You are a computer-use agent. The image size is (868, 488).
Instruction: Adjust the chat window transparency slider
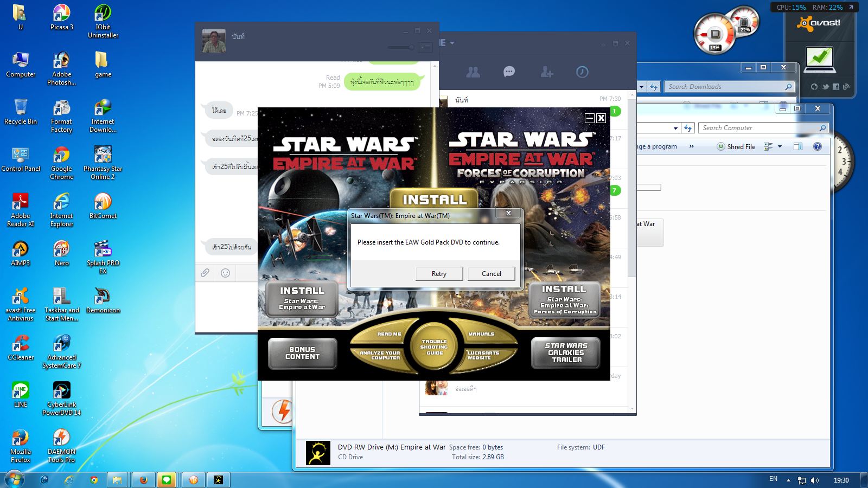(411, 48)
